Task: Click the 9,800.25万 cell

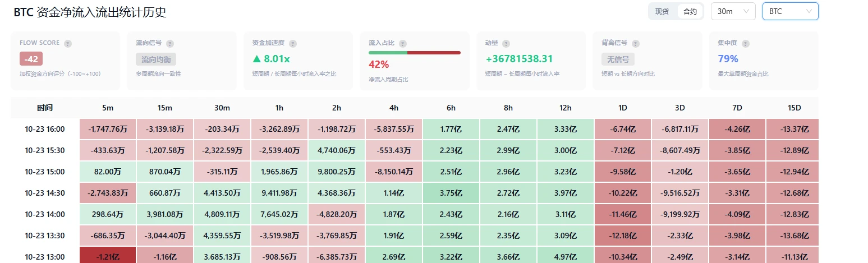Action: tap(337, 172)
